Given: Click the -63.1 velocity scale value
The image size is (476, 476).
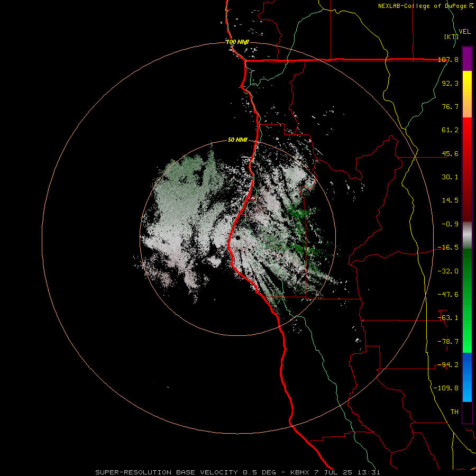Looking at the screenshot, I should click(448, 318).
